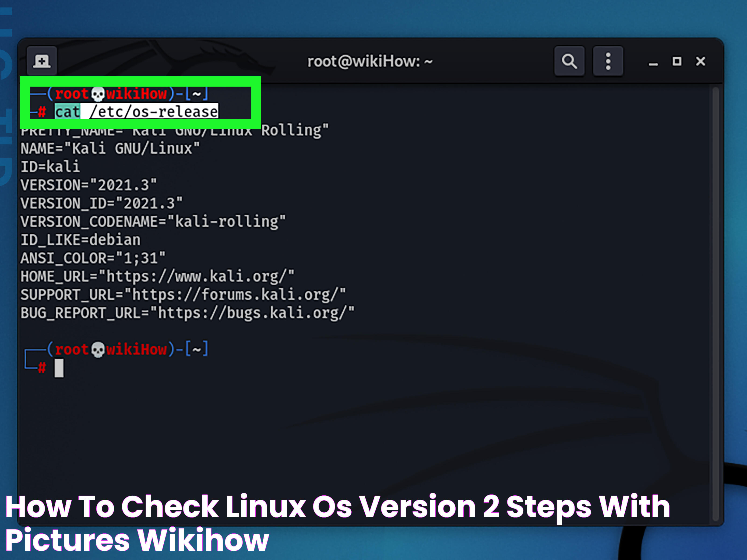Viewport: 747px width, 560px height.
Task: Click the window title root@wikiHow: ~
Action: [370, 61]
